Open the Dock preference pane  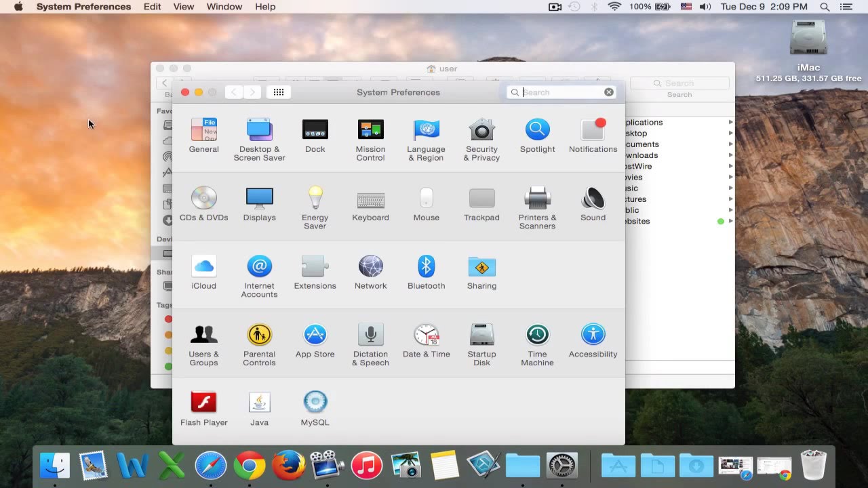(315, 136)
